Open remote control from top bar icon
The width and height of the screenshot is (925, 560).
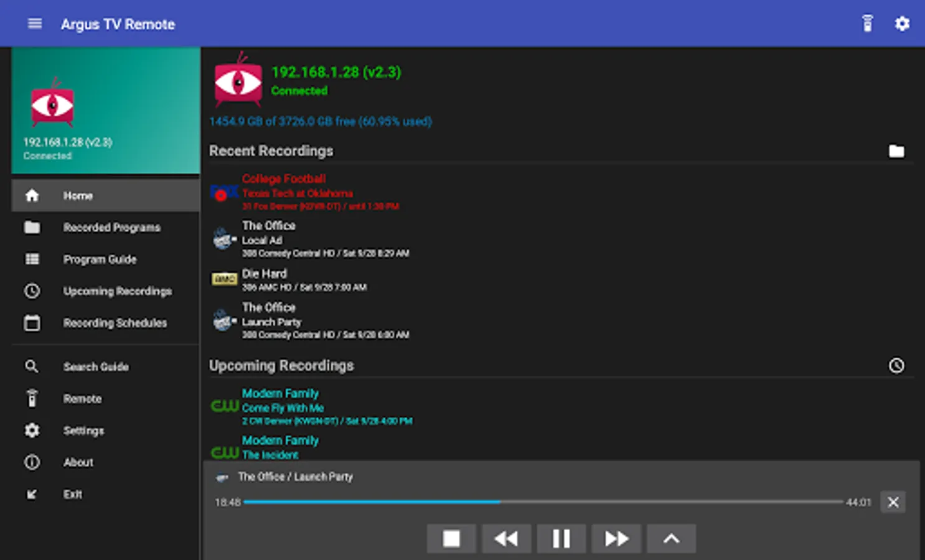(867, 24)
